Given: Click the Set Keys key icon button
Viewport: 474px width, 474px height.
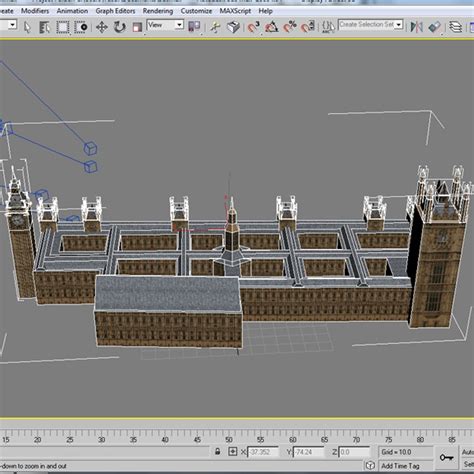Looking at the screenshot, I should 446,457.
